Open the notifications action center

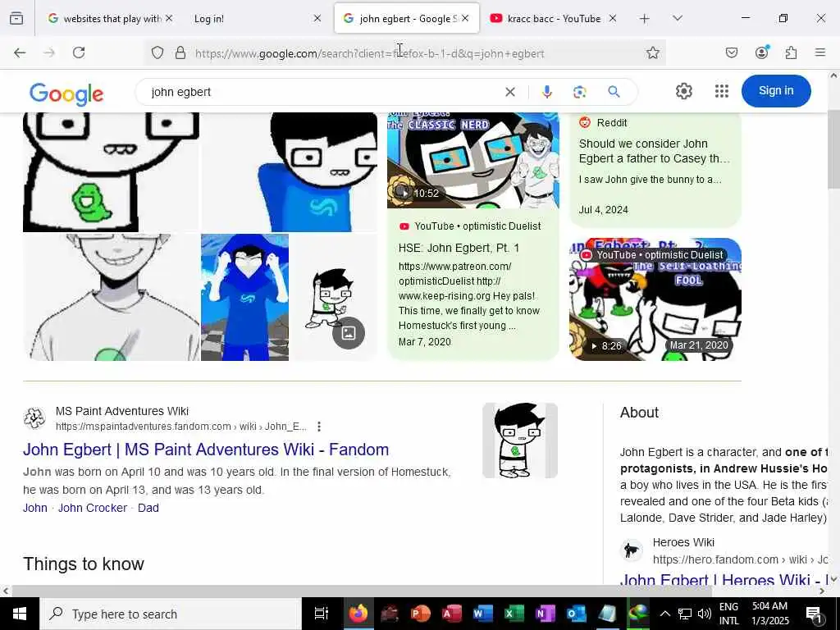click(815, 614)
